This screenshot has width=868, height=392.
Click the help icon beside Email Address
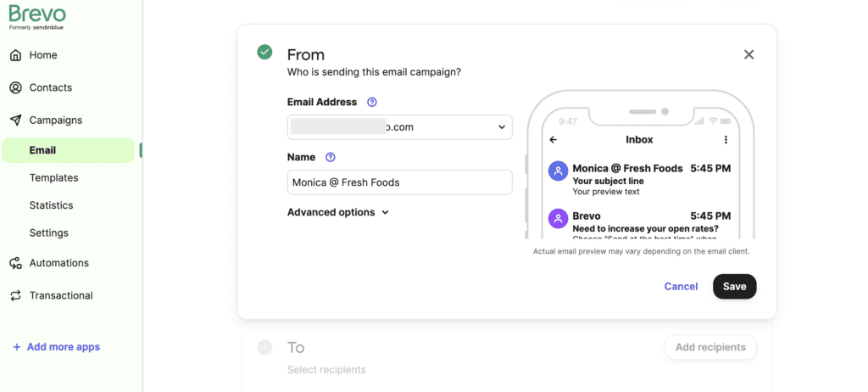point(372,102)
